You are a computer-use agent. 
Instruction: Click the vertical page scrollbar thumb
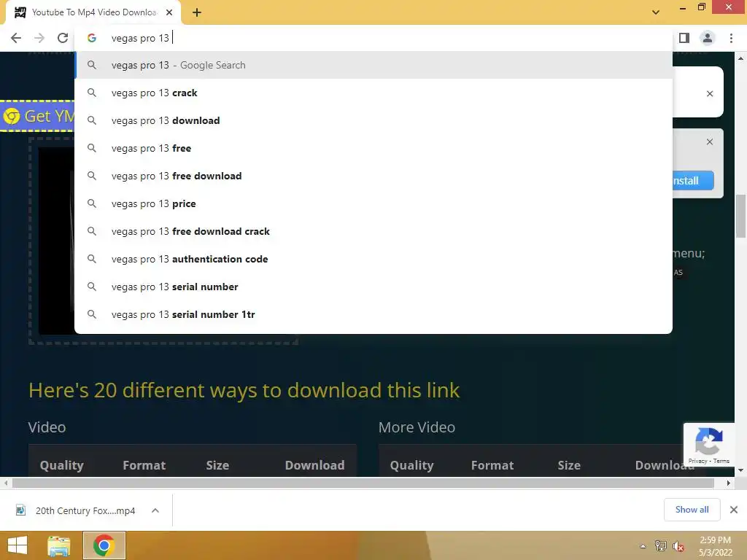pyautogui.click(x=741, y=216)
